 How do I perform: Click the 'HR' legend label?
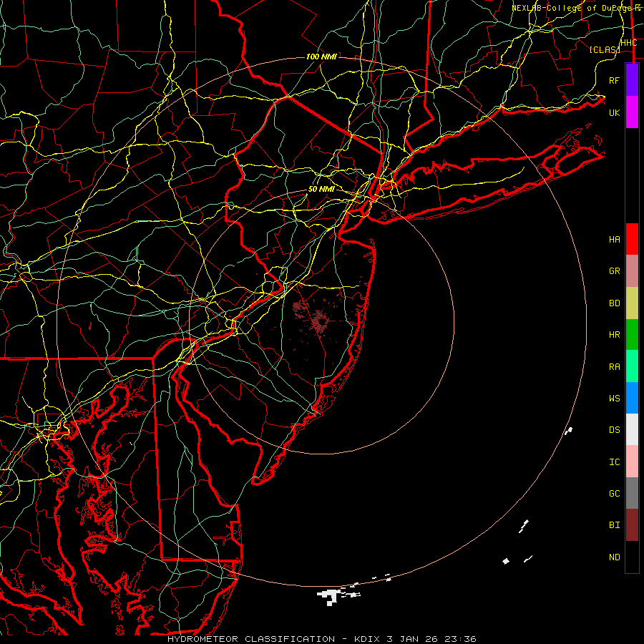[614, 335]
